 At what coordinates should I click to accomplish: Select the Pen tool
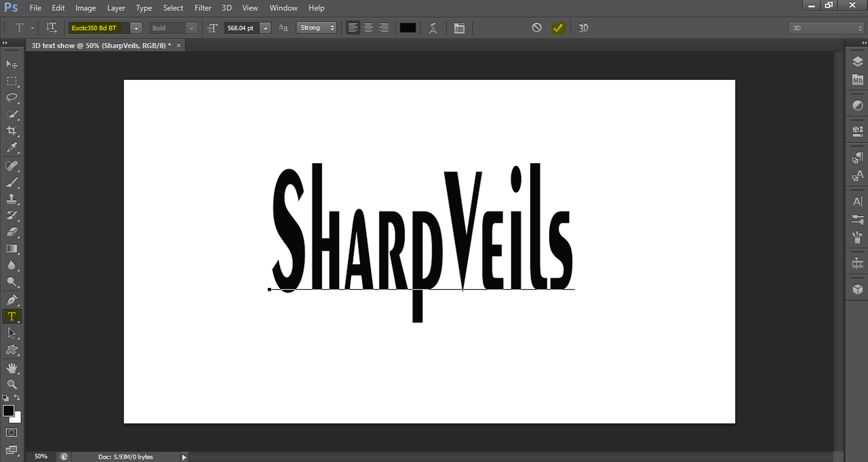[12, 299]
